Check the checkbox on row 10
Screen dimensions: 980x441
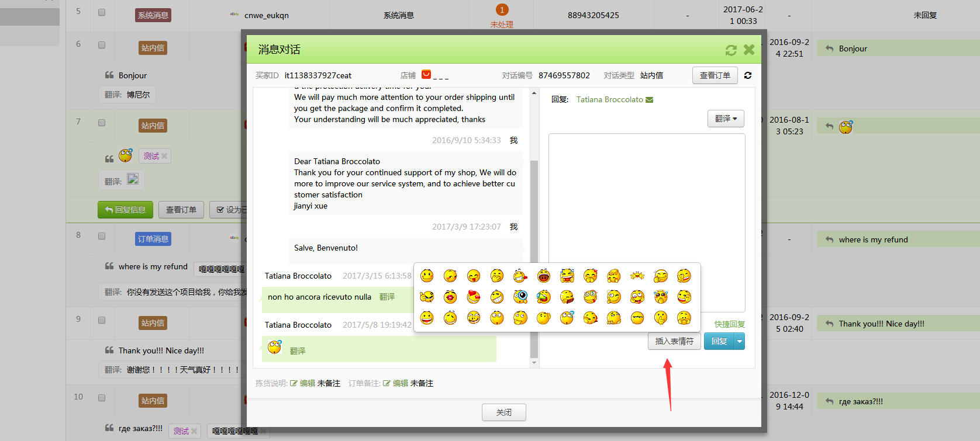click(x=102, y=398)
